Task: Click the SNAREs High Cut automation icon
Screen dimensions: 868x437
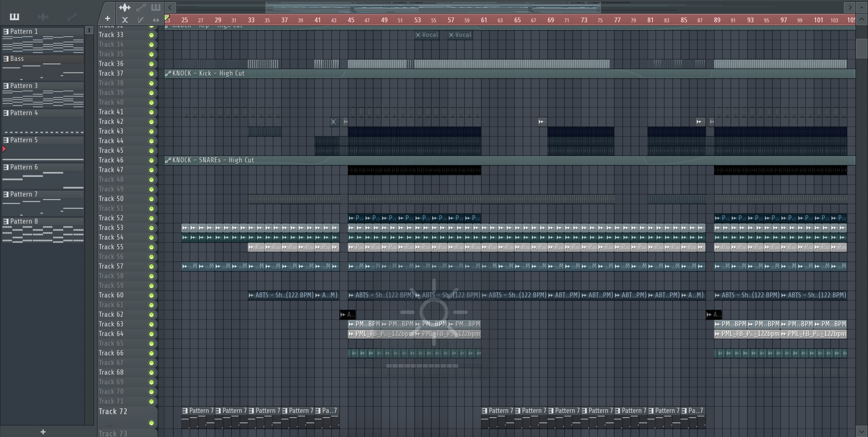Action: pos(168,160)
